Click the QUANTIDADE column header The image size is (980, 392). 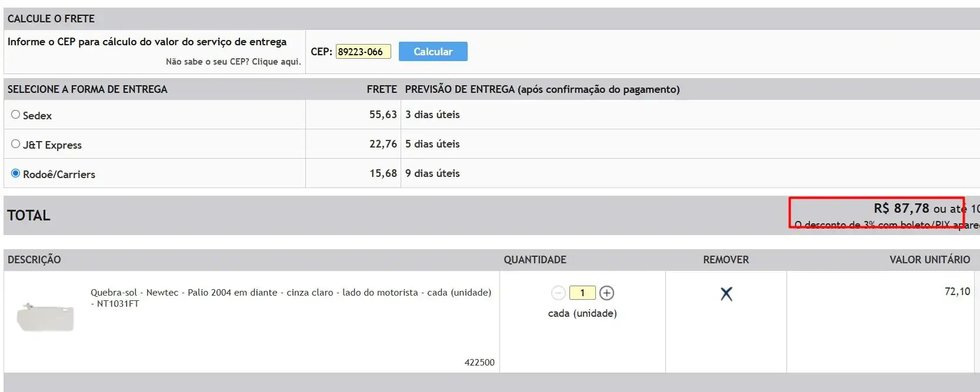[535, 260]
